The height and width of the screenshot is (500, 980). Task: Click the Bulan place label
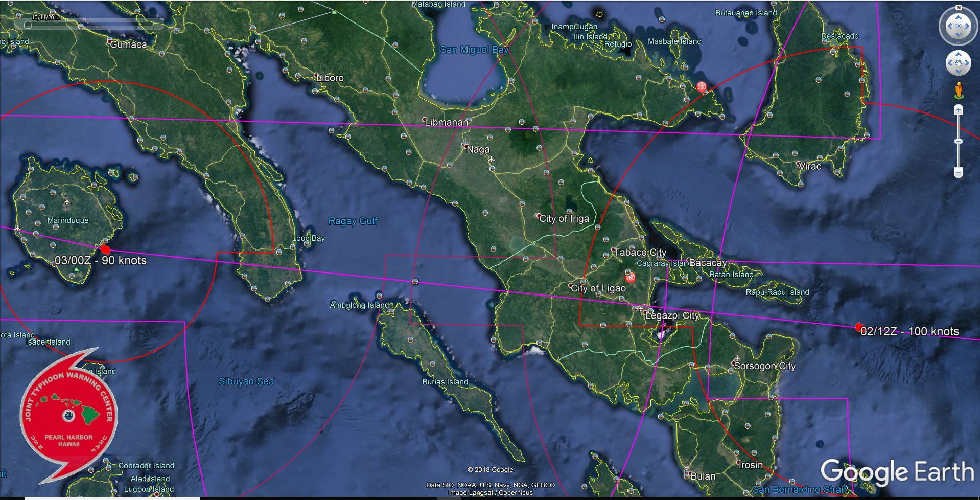[703, 476]
